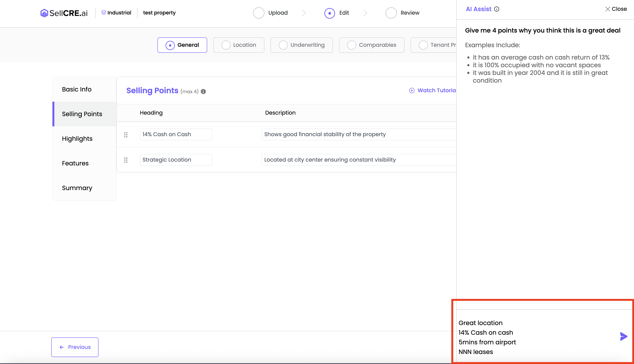Screen dimensions: 634x364
Task: Close the AI Assist panel
Action: tap(616, 9)
